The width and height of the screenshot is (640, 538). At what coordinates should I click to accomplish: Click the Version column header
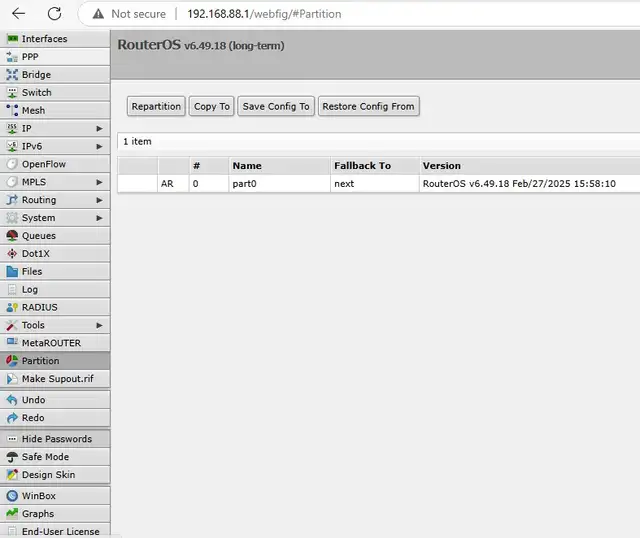click(x=529, y=166)
